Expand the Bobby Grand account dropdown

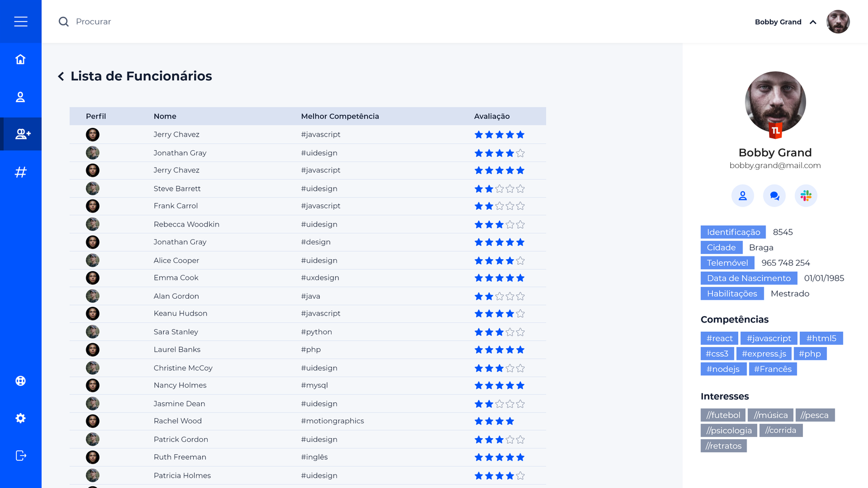pyautogui.click(x=813, y=22)
